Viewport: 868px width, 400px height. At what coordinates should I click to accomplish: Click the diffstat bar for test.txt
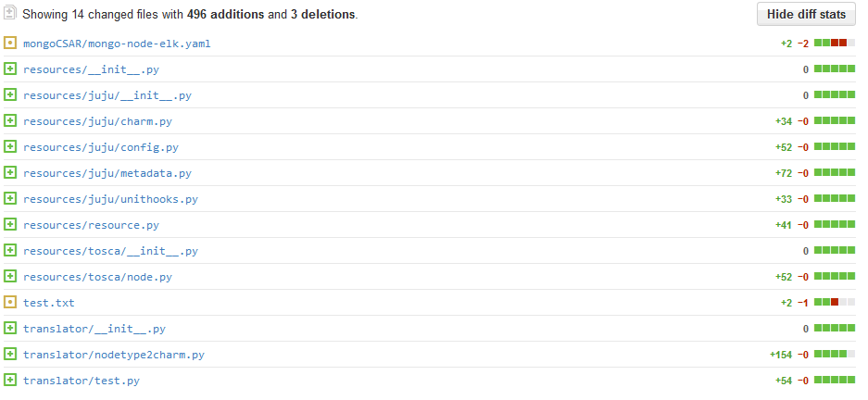834,303
